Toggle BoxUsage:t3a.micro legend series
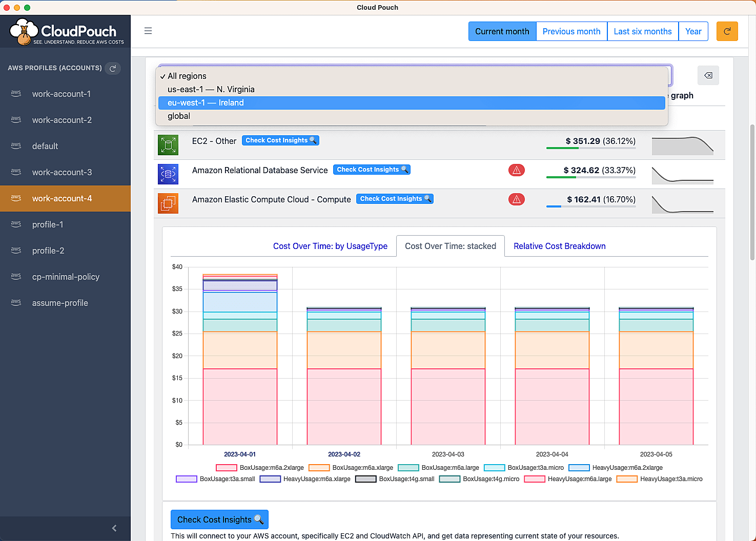 (524, 468)
